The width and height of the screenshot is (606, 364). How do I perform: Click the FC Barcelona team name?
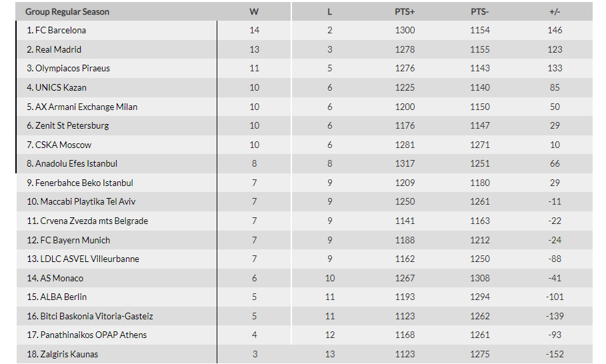point(61,30)
